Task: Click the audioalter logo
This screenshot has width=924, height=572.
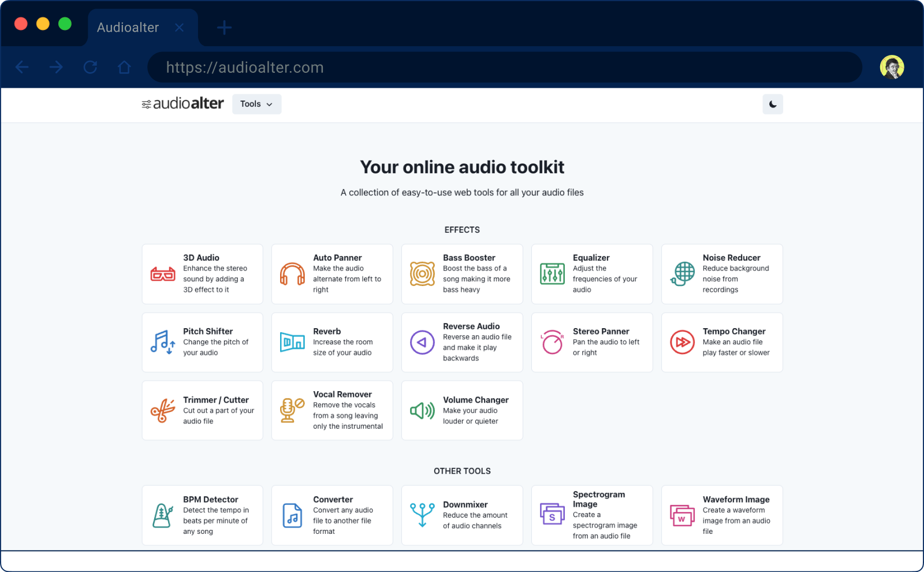Action: 182,103
